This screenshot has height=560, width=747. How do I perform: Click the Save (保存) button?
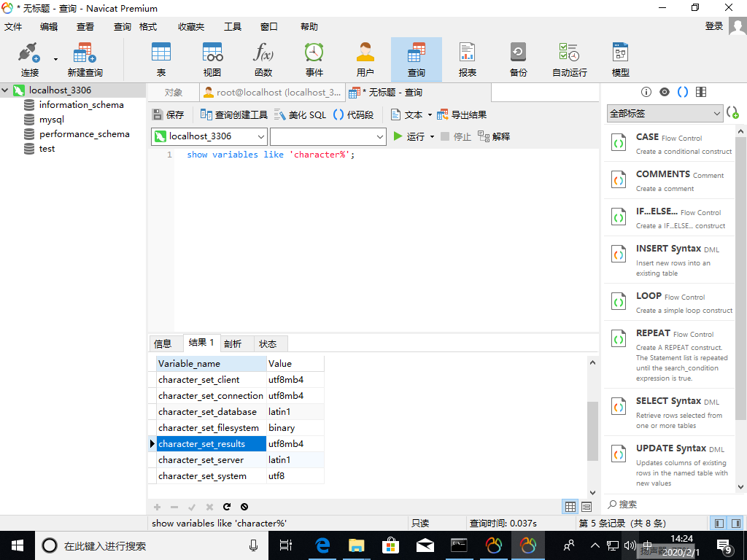168,114
